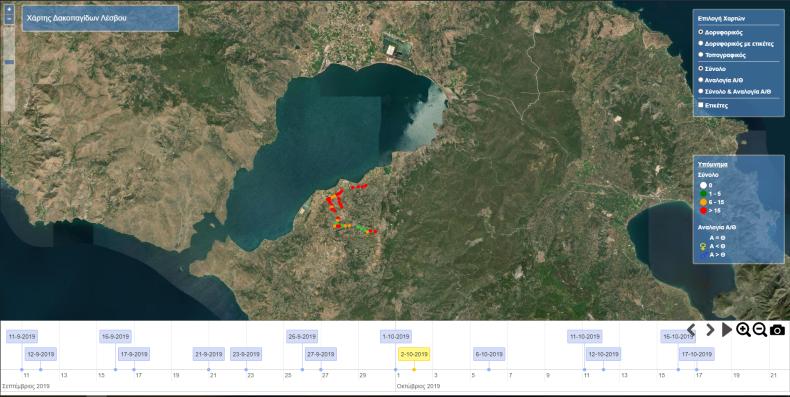Start timeline playback with play button
The width and height of the screenshot is (790, 397).
pos(727,330)
